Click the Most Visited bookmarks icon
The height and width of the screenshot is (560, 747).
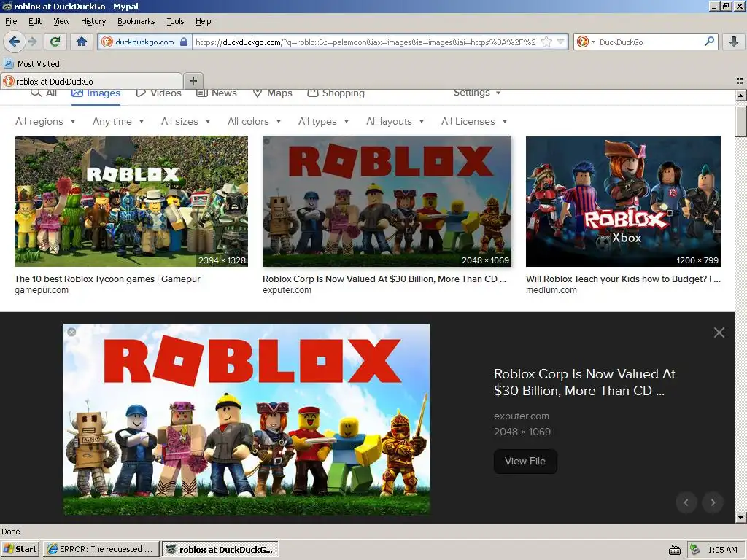tap(9, 63)
